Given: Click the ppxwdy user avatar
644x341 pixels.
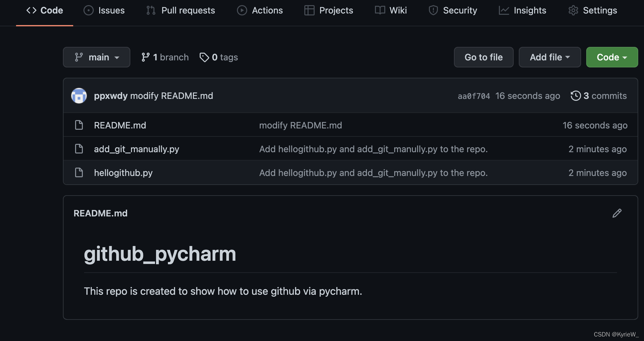Looking at the screenshot, I should tap(79, 96).
